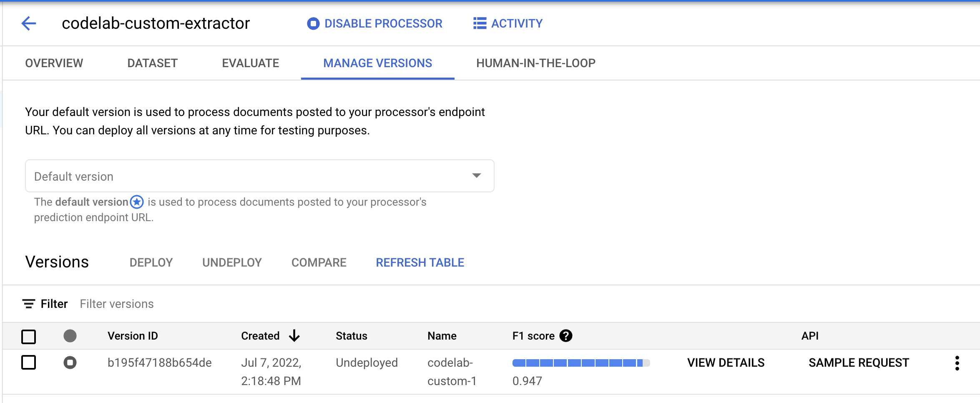Viewport: 980px width, 403px height.
Task: Select the checkbox for version b195f47188b654de
Action: tap(29, 363)
